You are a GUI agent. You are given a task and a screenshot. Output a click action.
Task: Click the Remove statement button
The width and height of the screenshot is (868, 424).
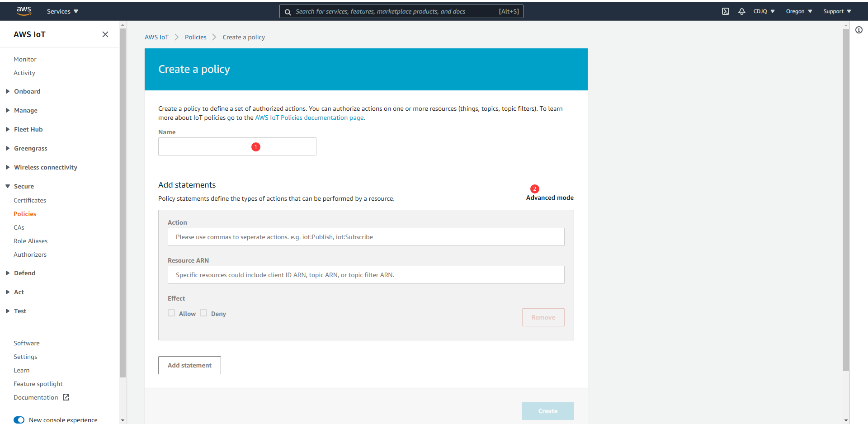(x=543, y=317)
